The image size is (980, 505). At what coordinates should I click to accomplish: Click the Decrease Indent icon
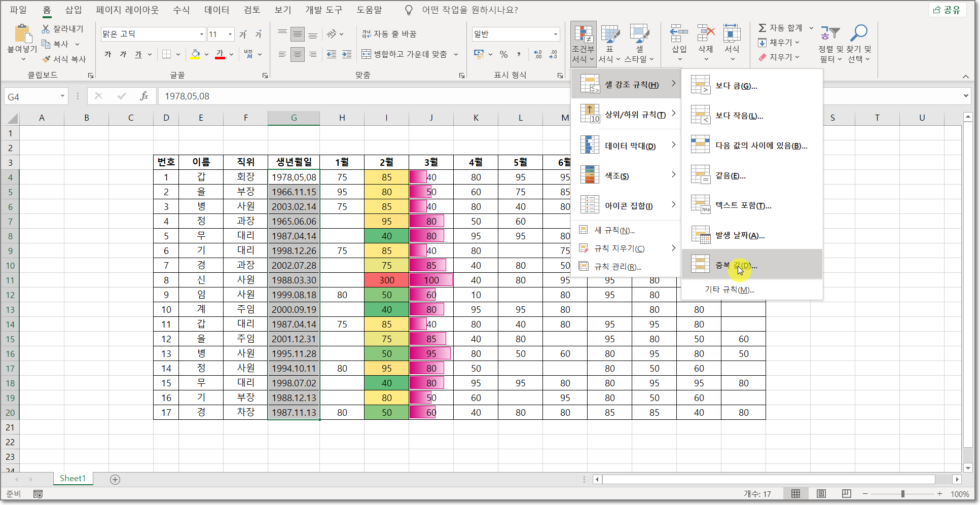[x=332, y=54]
